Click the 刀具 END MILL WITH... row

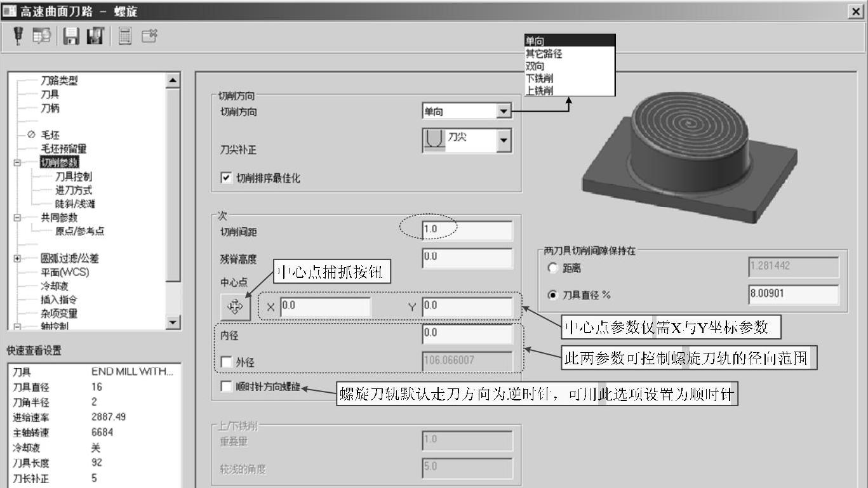(93, 373)
